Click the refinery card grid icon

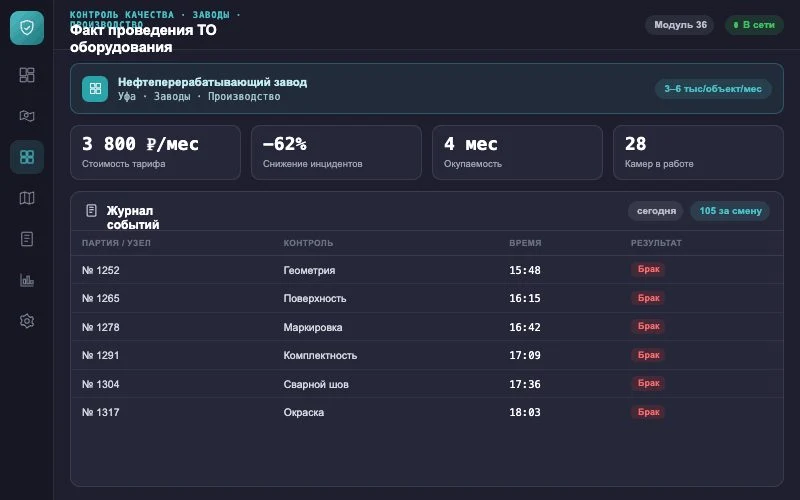95,89
